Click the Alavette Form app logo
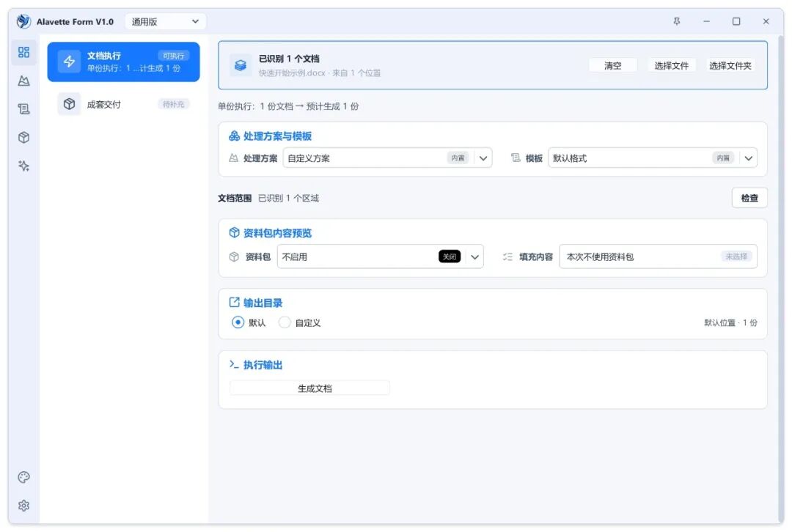 [23, 21]
